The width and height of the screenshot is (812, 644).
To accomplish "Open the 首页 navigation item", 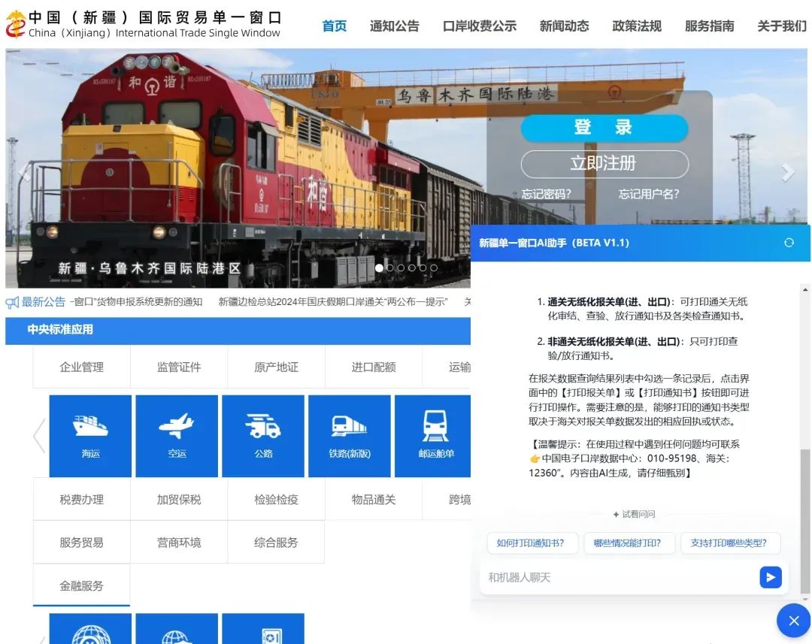I will (x=334, y=26).
